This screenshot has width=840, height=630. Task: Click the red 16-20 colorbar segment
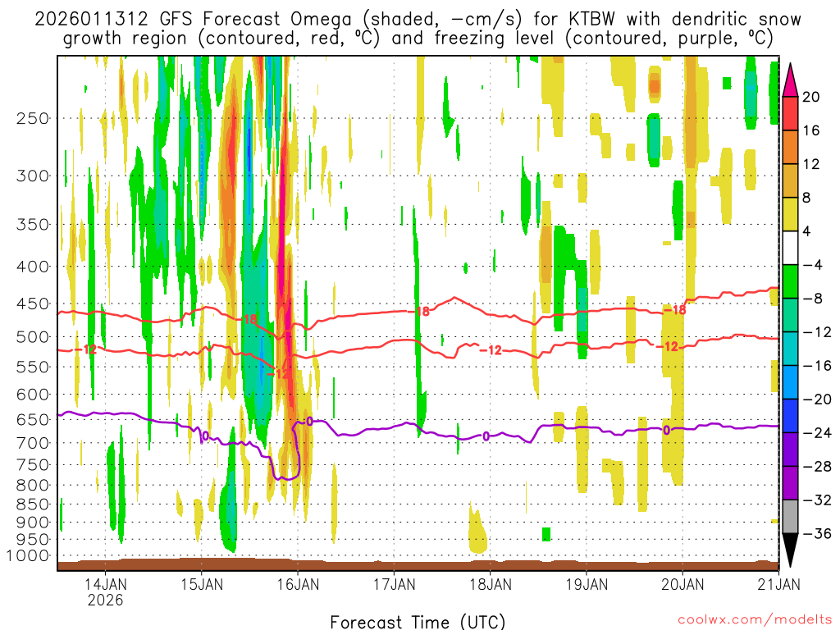tap(790, 113)
